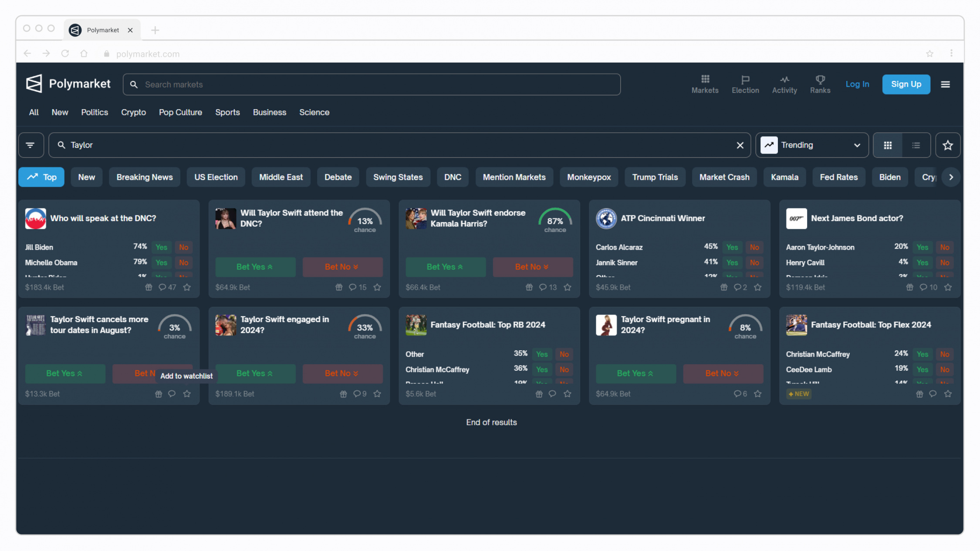This screenshot has width=980, height=551.
Task: Click the Taylor filter search field
Action: point(399,145)
